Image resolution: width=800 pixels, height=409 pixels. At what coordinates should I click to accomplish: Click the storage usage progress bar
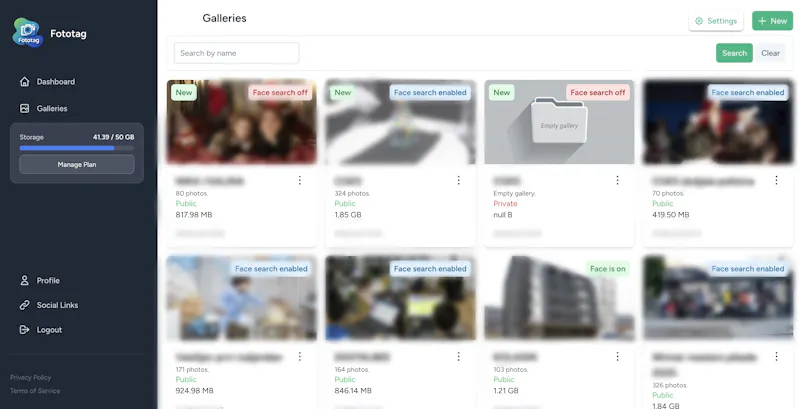77,148
